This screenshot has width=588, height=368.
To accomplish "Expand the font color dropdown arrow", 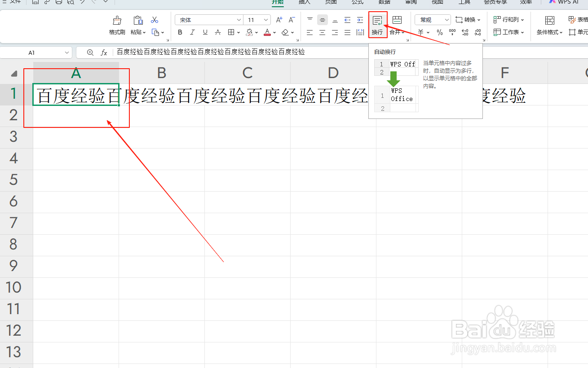I will point(274,32).
